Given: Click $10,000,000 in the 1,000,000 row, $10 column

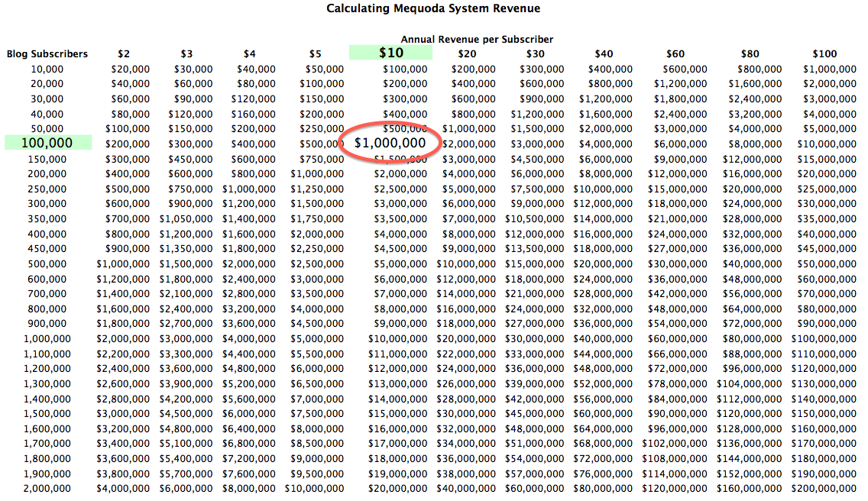Looking at the screenshot, I should 397,339.
